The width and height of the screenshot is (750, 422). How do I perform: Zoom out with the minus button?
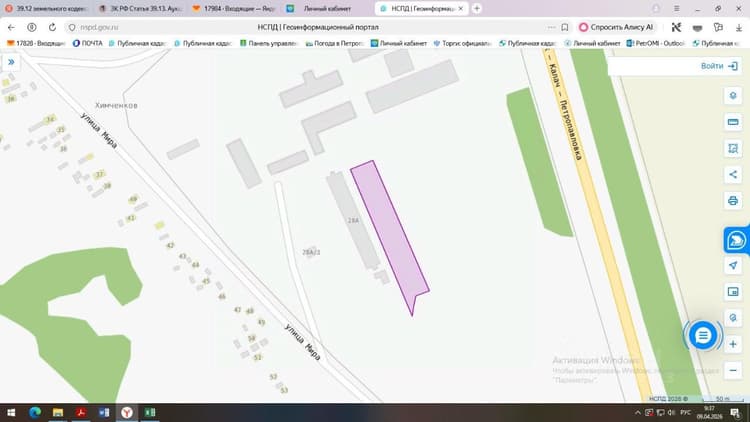click(x=733, y=370)
